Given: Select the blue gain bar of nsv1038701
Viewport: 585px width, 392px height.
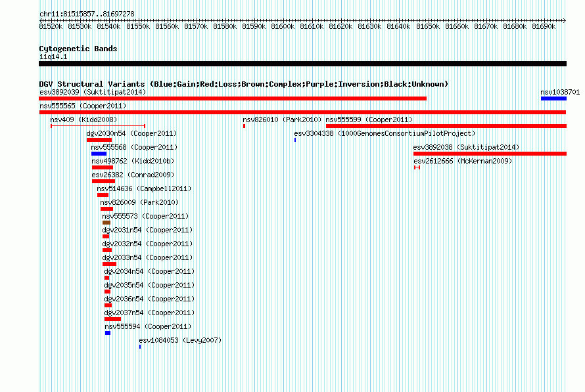Looking at the screenshot, I should pos(553,98).
